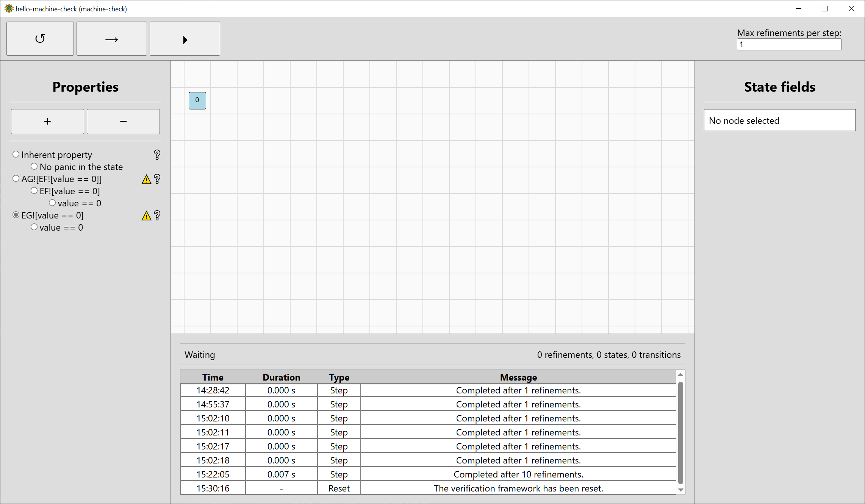Viewport: 865px width, 504px height.
Task: Click warning icon beside EG![value == 0]
Action: coord(146,215)
